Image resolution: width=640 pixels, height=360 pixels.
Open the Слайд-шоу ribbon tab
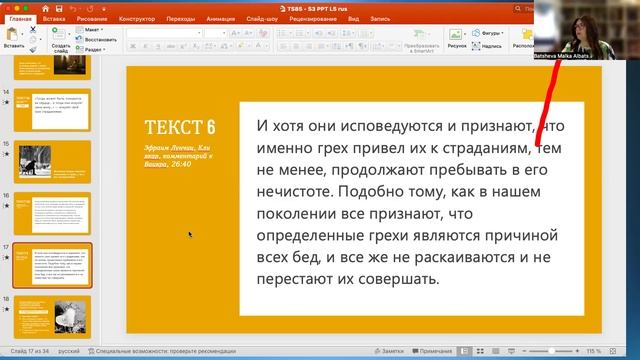click(x=262, y=19)
